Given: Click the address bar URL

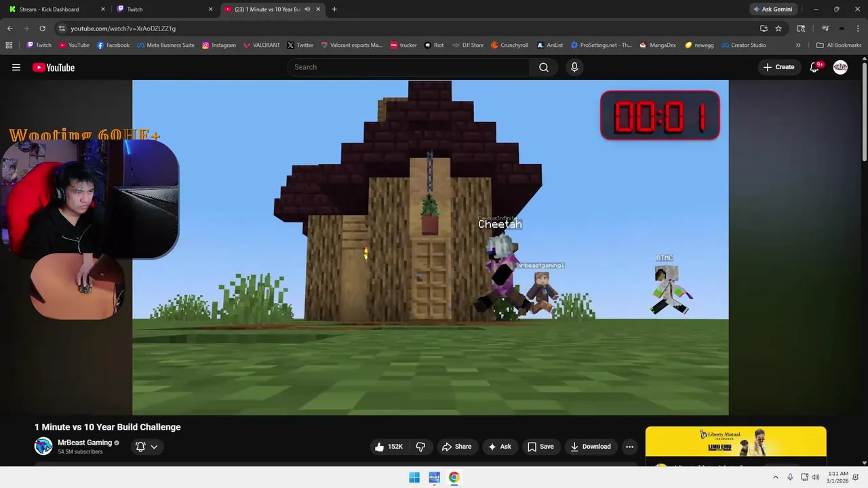Looking at the screenshot, I should coord(123,28).
